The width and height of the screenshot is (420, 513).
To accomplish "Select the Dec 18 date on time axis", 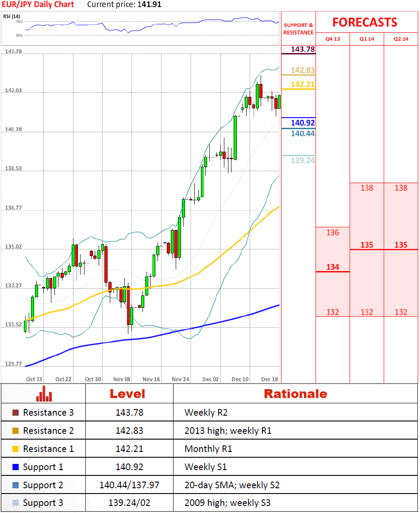I will click(x=270, y=379).
